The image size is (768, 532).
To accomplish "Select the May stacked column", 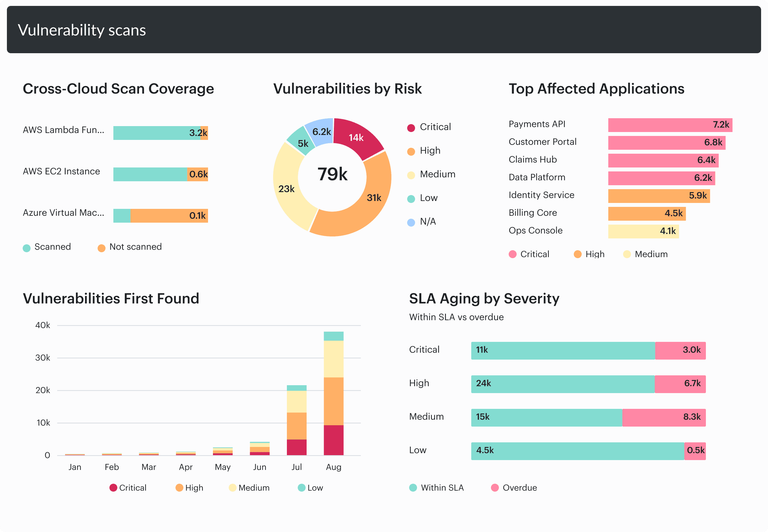I will (223, 451).
